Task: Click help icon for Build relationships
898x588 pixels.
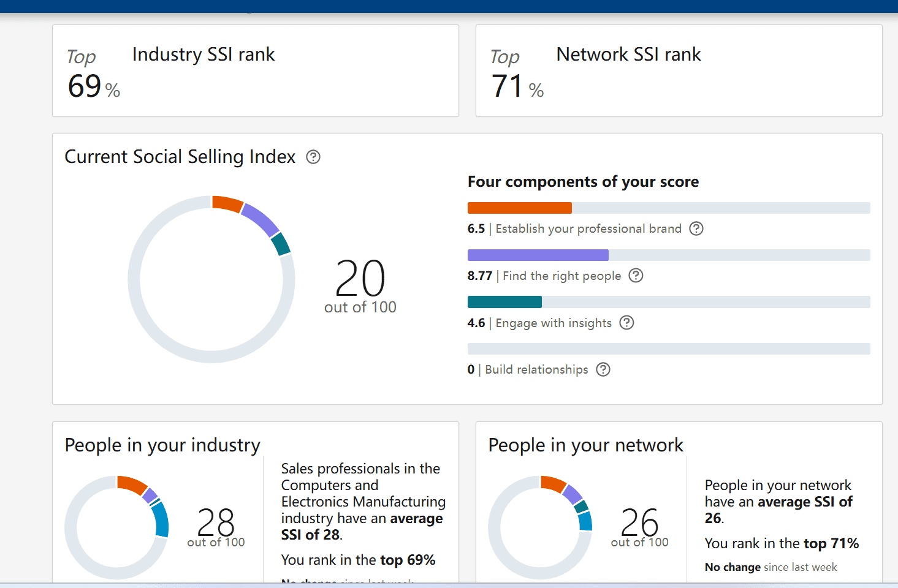Action: point(603,369)
